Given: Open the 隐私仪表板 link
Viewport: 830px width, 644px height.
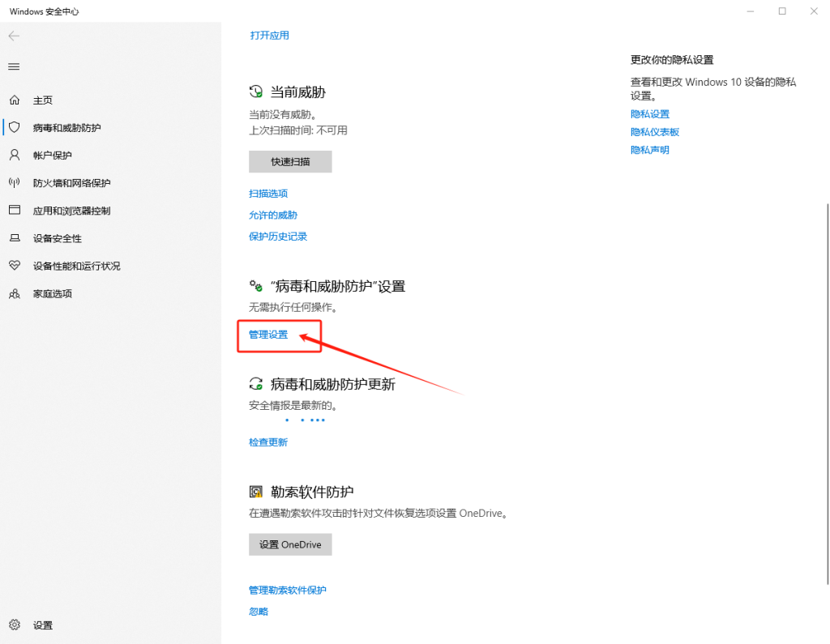Looking at the screenshot, I should coord(655,132).
